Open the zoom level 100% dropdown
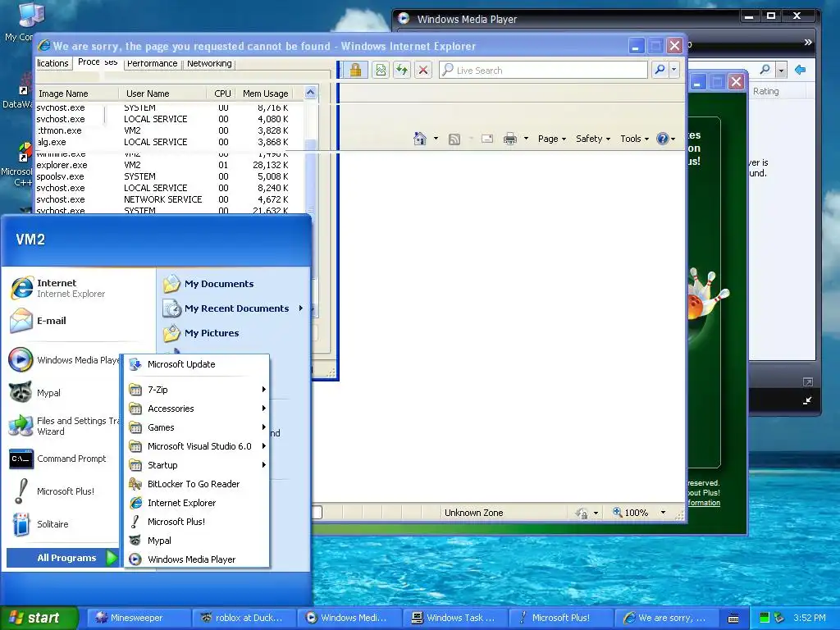Viewport: 840px width, 630px height. (x=663, y=513)
